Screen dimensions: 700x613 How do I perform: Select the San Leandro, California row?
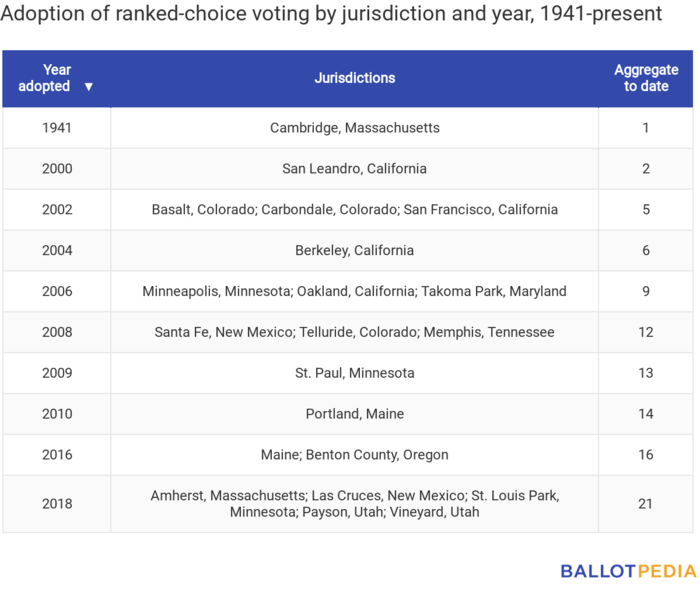(x=354, y=169)
